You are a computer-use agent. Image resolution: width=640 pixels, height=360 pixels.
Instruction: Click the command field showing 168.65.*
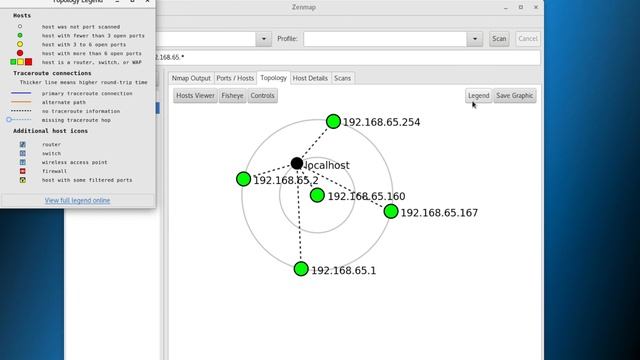348,57
